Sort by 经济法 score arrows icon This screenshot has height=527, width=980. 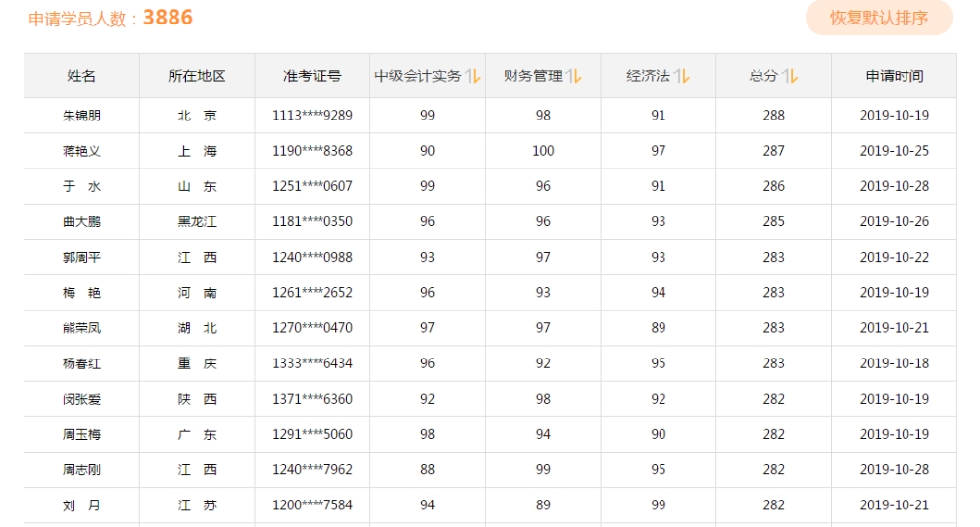(682, 76)
